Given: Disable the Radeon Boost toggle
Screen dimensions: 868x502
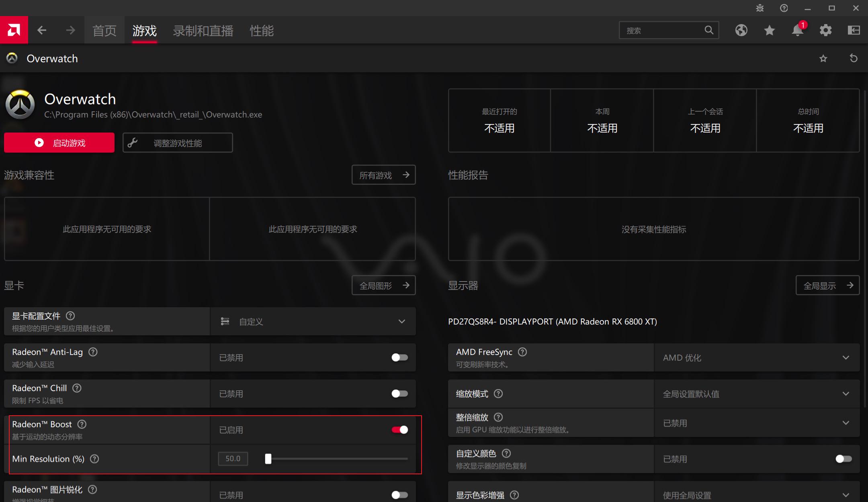Looking at the screenshot, I should [x=399, y=430].
